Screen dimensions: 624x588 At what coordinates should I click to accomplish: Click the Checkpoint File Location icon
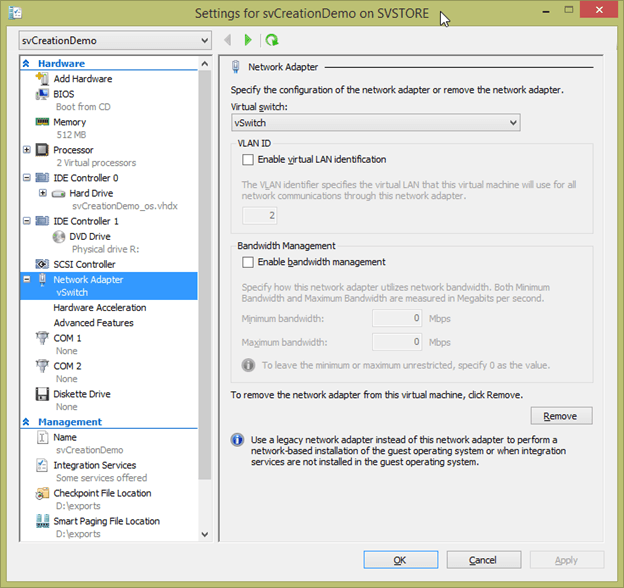pos(42,493)
